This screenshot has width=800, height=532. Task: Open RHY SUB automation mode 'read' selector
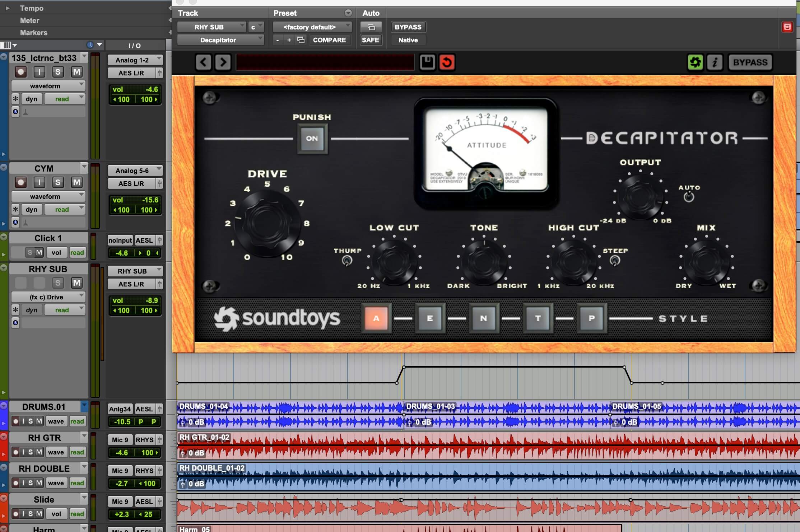click(x=65, y=310)
